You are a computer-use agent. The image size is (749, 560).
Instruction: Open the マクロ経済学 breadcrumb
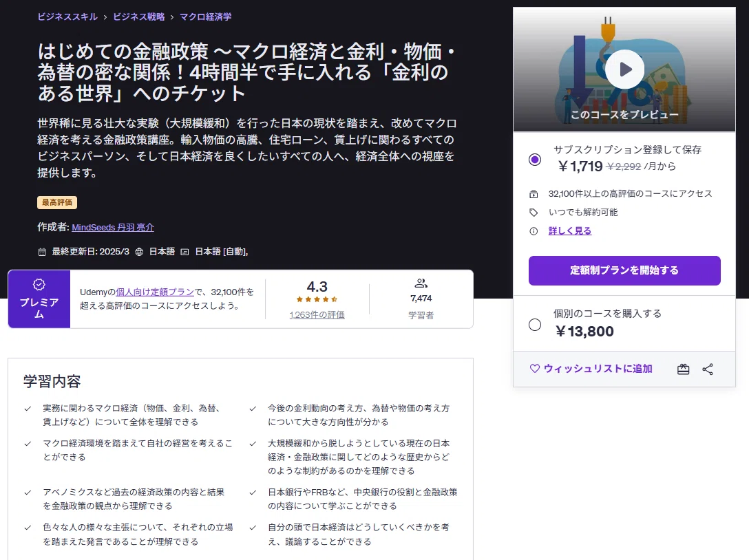tap(205, 17)
